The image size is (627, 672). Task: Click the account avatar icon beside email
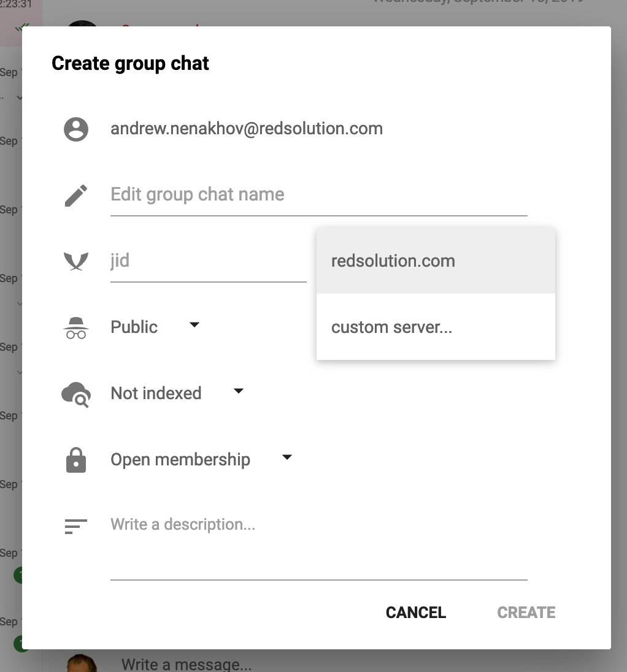click(76, 129)
